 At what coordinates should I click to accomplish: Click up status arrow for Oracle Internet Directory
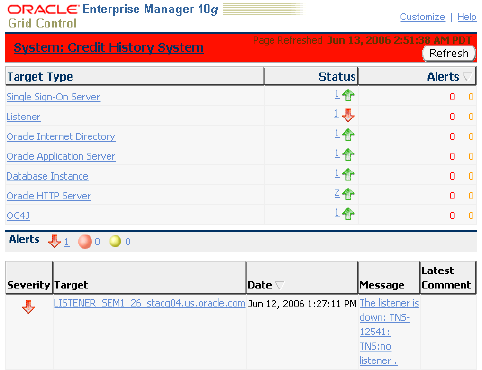[348, 135]
